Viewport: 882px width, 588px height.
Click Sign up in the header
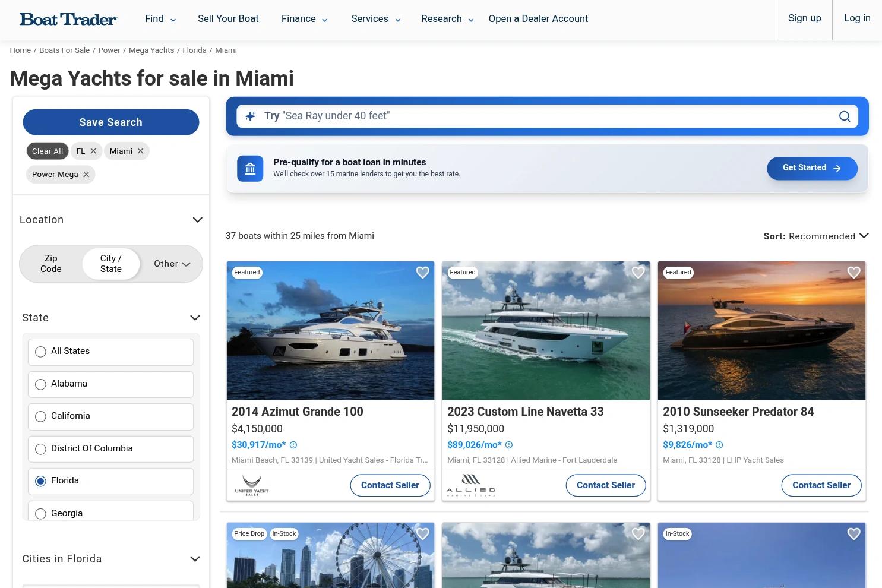tap(804, 18)
